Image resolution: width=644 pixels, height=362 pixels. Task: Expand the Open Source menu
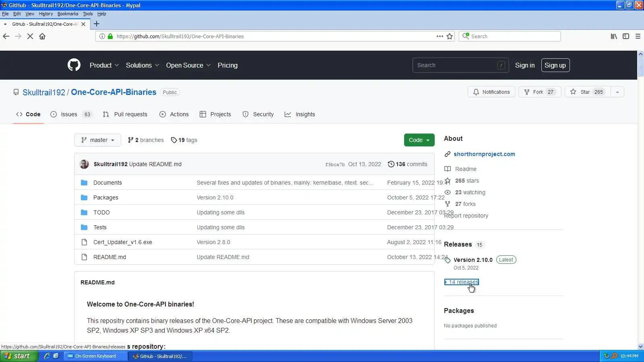[188, 65]
